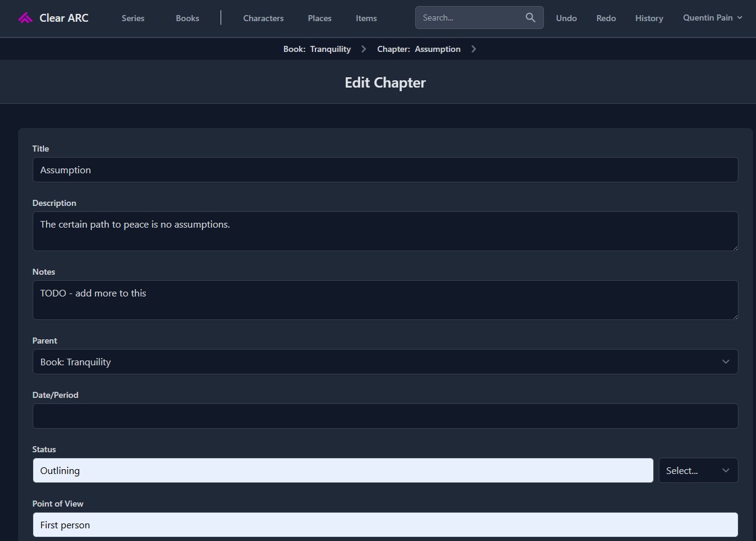Follow the Book: Tranquility breadcrumb link
The image size is (756, 541).
point(317,49)
